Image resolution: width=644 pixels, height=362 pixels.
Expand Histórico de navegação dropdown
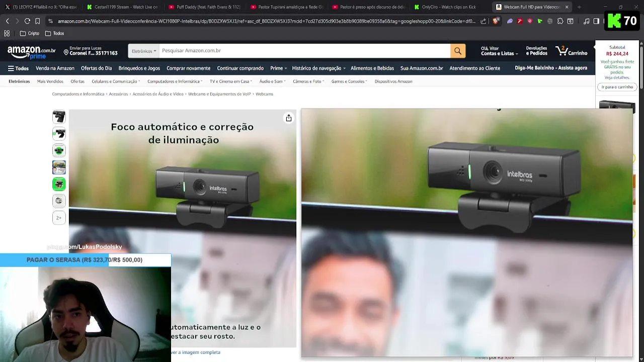(x=318, y=68)
